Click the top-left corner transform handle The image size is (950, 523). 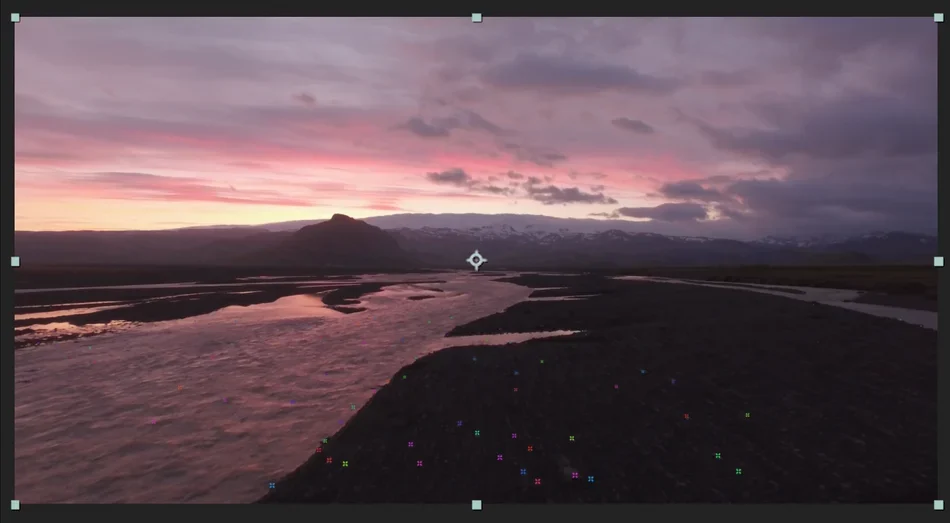click(15, 18)
